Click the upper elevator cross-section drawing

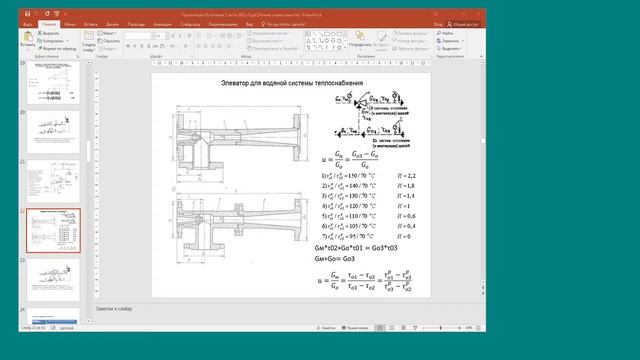point(239,144)
